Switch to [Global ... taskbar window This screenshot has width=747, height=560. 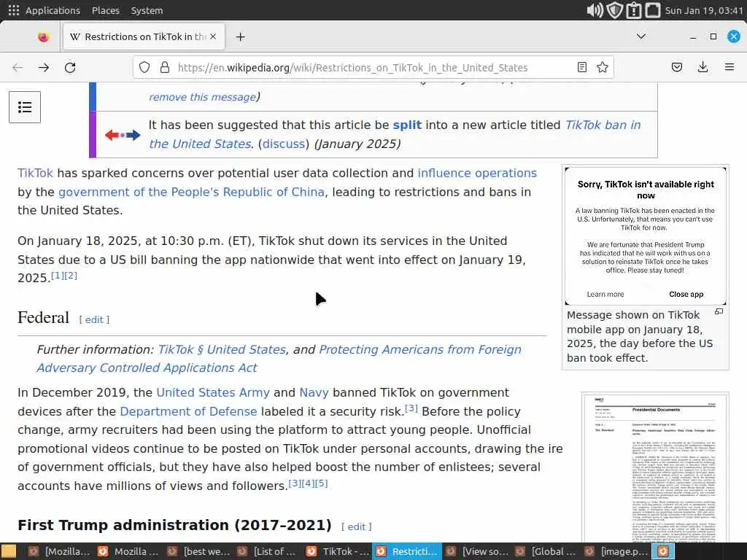tap(546, 551)
